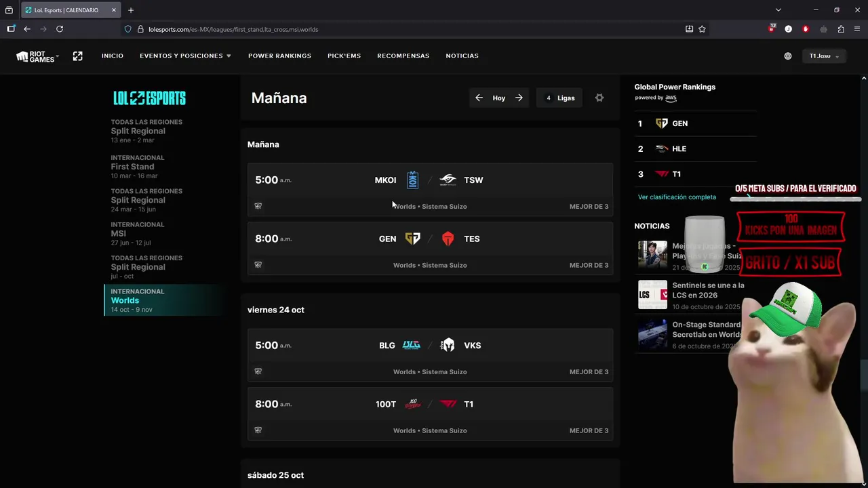Image resolution: width=868 pixels, height=488 pixels.
Task: Click Worlds league icon under MKOI match
Action: (258, 206)
